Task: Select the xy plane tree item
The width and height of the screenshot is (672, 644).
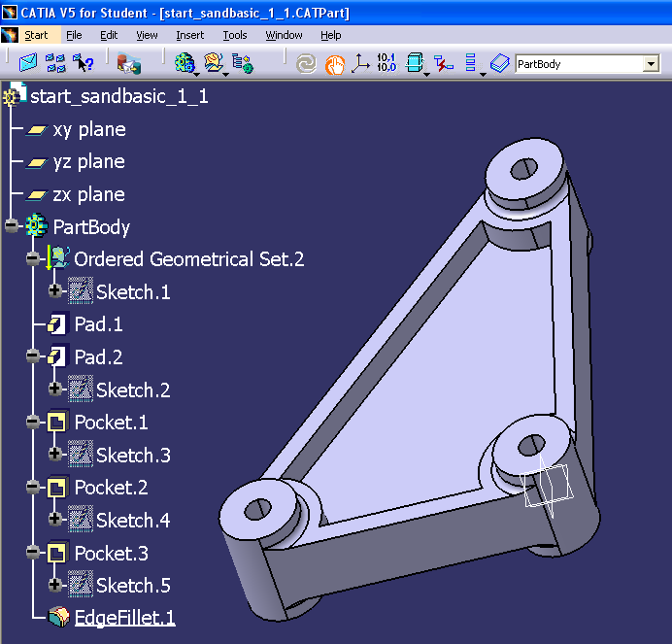Action: tap(77, 130)
